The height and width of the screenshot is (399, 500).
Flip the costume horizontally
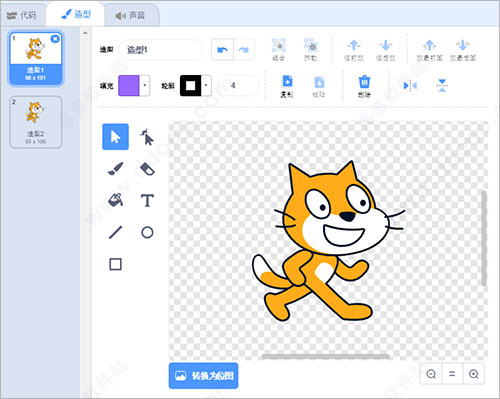(410, 86)
